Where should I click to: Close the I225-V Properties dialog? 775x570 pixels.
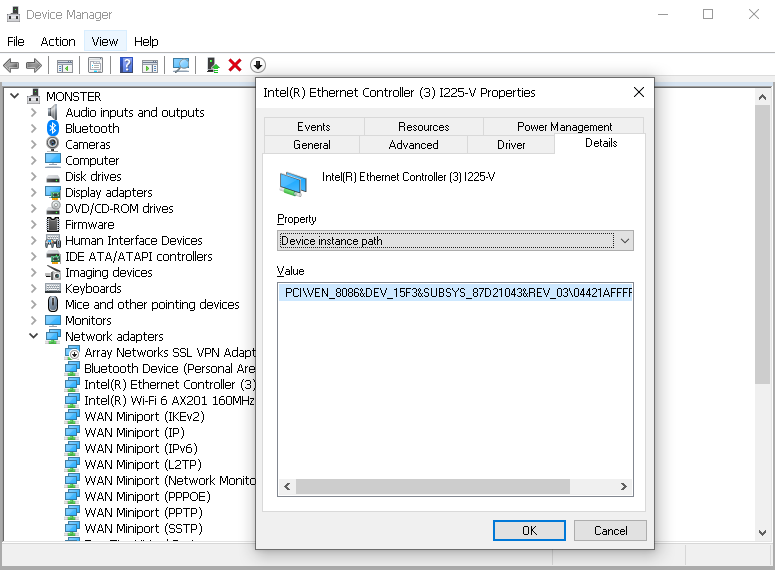click(x=639, y=92)
